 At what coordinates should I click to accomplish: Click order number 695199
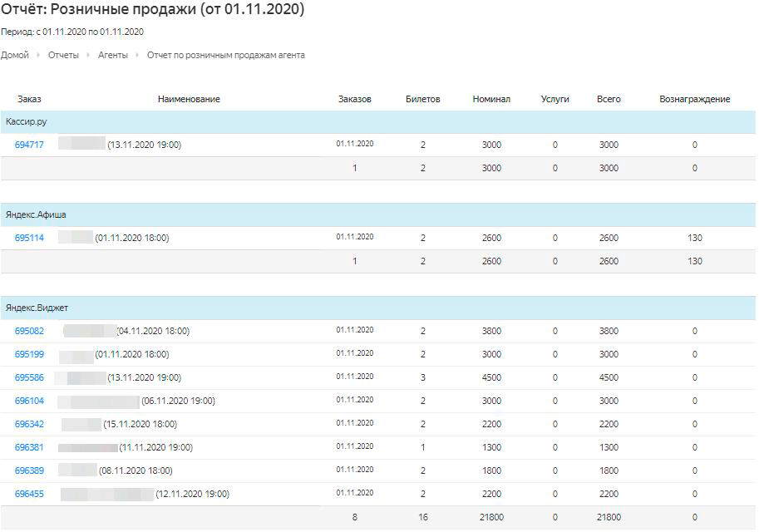point(29,354)
